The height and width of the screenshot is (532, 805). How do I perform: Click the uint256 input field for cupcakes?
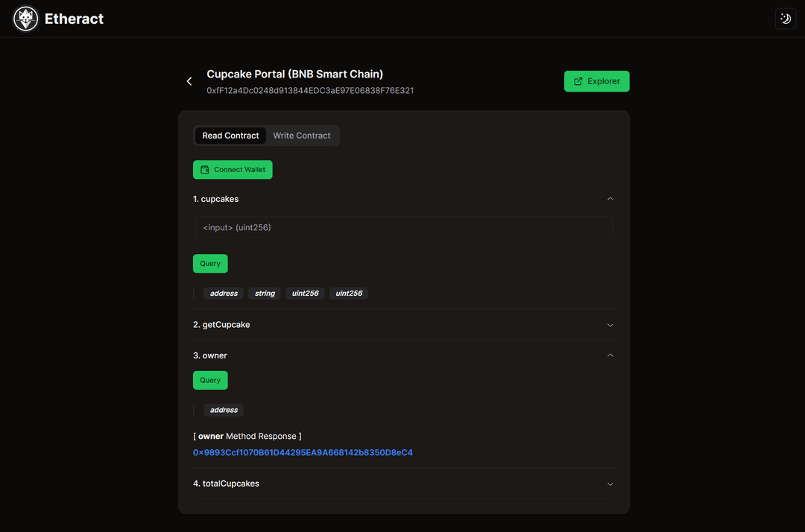pyautogui.click(x=403, y=227)
